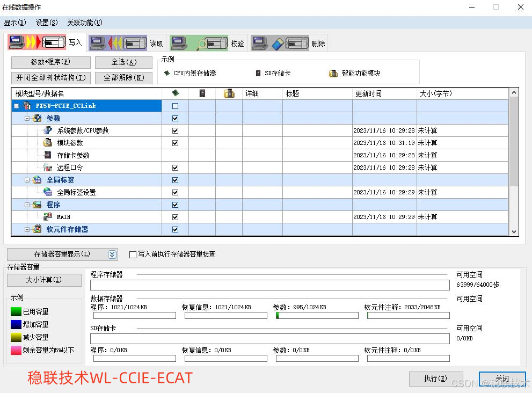Toggle the FX5U-PCIE_CCLink row checkbox

[x=175, y=106]
